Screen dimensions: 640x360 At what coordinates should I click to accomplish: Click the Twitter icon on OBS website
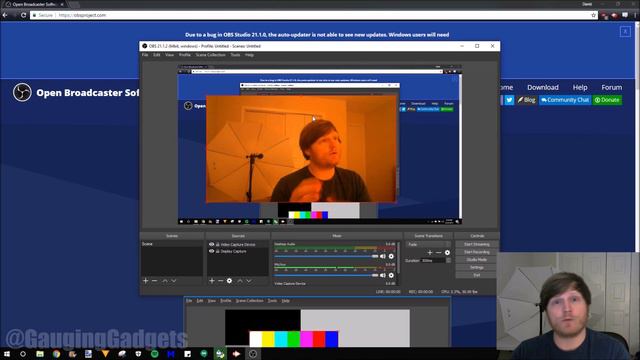click(509, 100)
